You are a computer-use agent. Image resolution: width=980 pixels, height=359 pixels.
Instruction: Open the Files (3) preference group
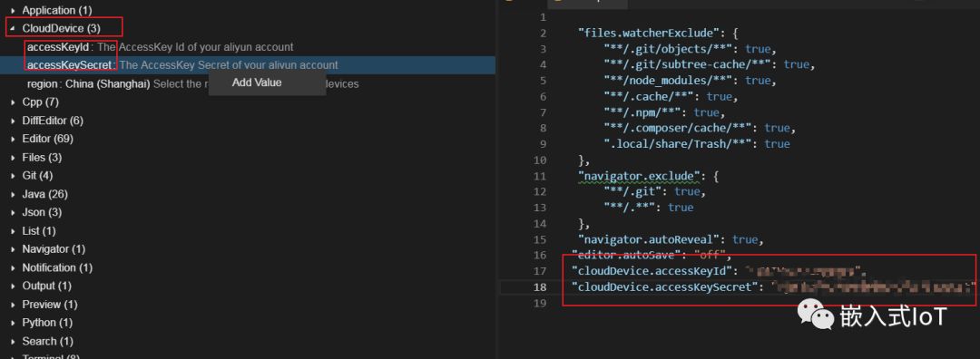click(x=42, y=158)
